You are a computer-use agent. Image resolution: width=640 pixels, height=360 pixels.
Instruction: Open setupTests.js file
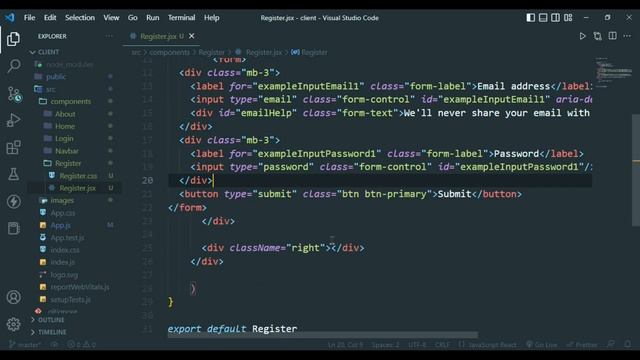point(70,299)
